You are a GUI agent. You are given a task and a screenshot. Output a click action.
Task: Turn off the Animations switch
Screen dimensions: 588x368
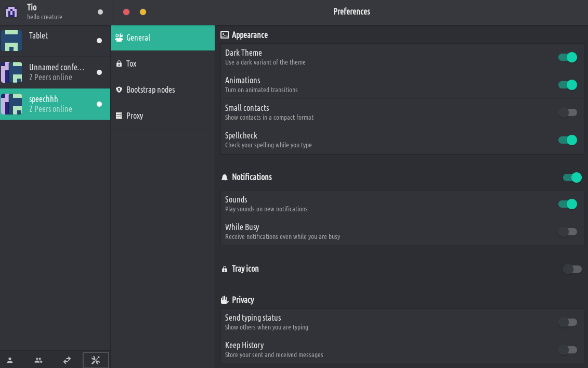[567, 85]
